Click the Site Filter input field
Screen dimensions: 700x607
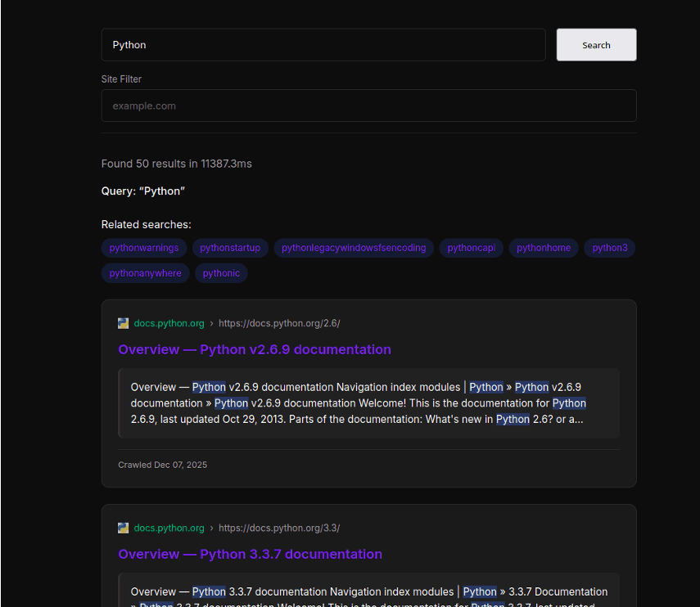pos(368,106)
